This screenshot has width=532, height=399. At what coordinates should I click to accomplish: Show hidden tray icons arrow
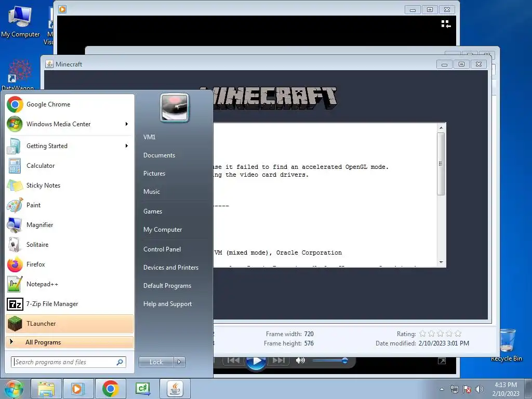(x=442, y=389)
